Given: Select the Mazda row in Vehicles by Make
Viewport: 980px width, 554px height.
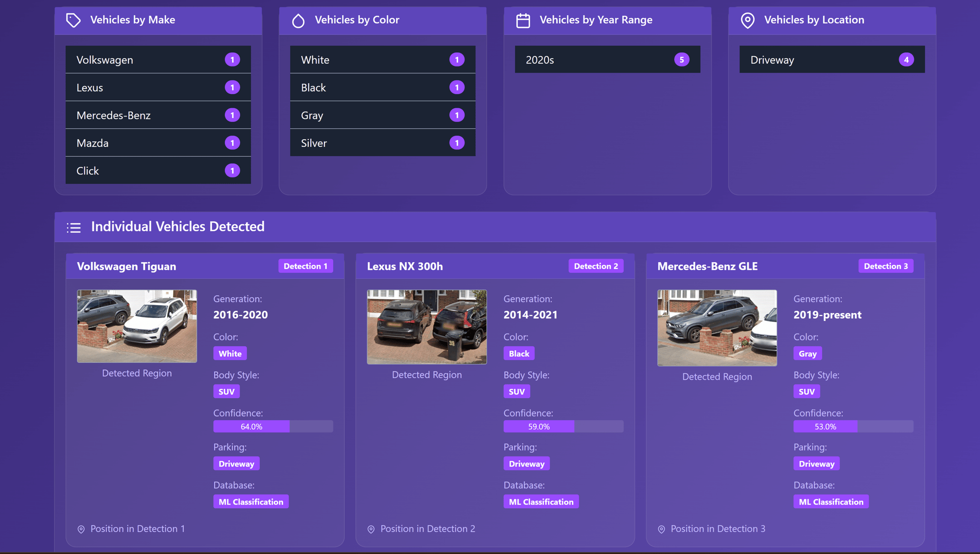Looking at the screenshot, I should [x=158, y=143].
